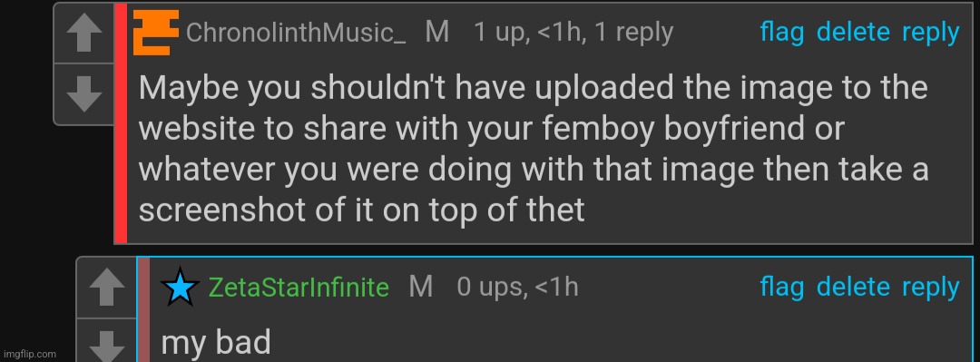Flag the ZetaStarInfinite reply
The image size is (980, 362).
pyautogui.click(x=782, y=288)
